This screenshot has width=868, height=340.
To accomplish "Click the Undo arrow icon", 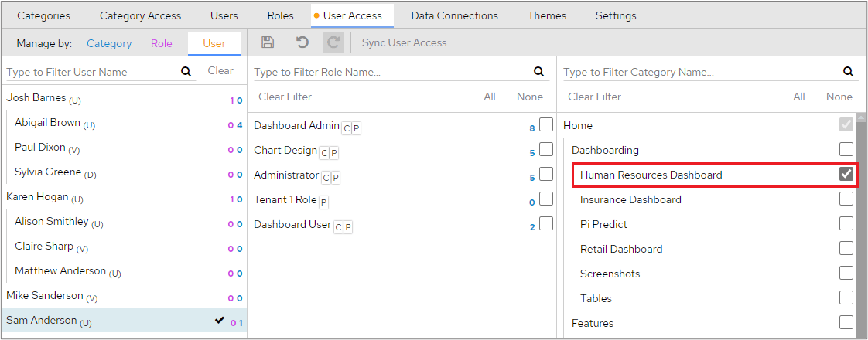I will (x=302, y=42).
